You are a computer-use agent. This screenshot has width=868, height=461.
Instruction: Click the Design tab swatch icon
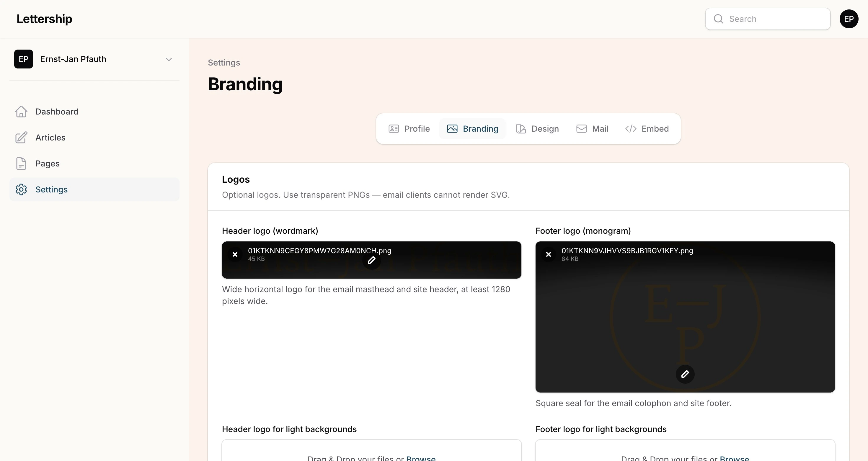(x=521, y=129)
